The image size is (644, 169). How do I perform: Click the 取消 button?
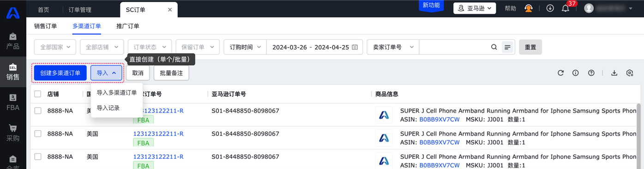[x=138, y=73]
